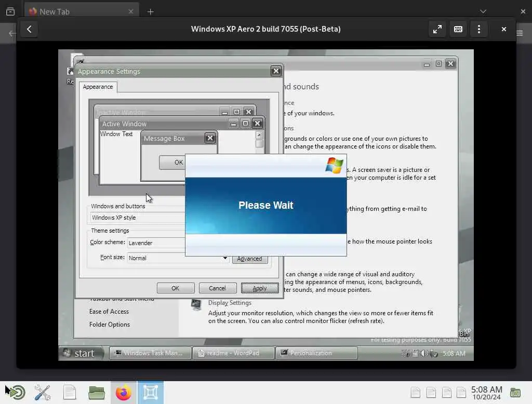Click the preview Active Window minimize icon
The height and width of the screenshot is (404, 532).
tap(233, 124)
